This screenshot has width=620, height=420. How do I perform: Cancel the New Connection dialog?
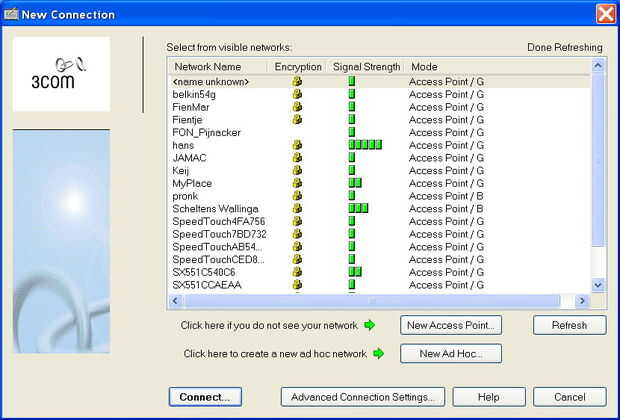coord(569,397)
